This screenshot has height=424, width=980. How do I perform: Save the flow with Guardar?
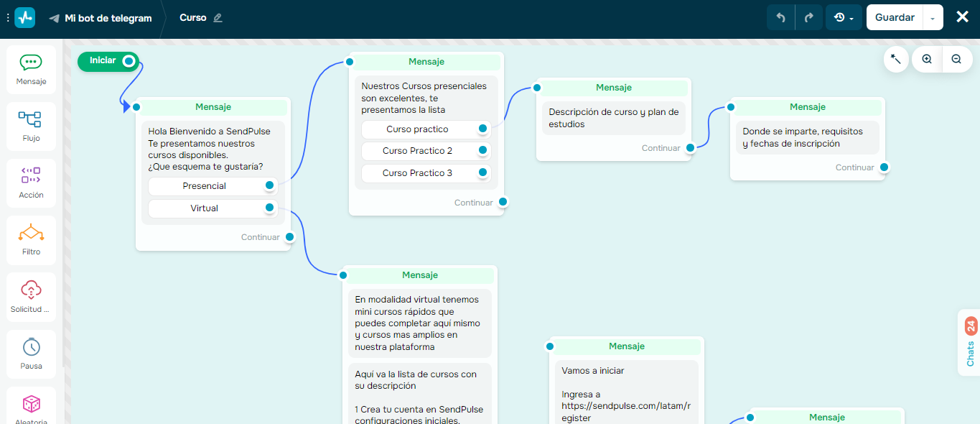tap(895, 17)
